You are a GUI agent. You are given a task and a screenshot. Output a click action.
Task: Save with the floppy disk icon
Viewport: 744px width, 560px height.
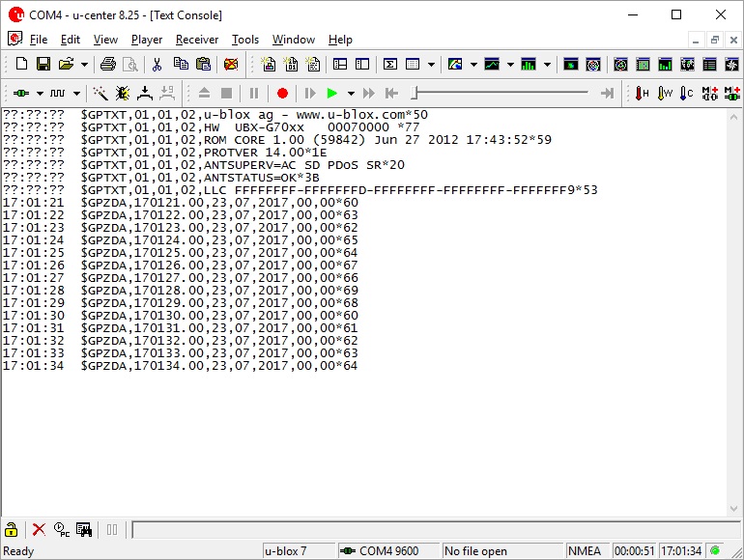(x=43, y=64)
